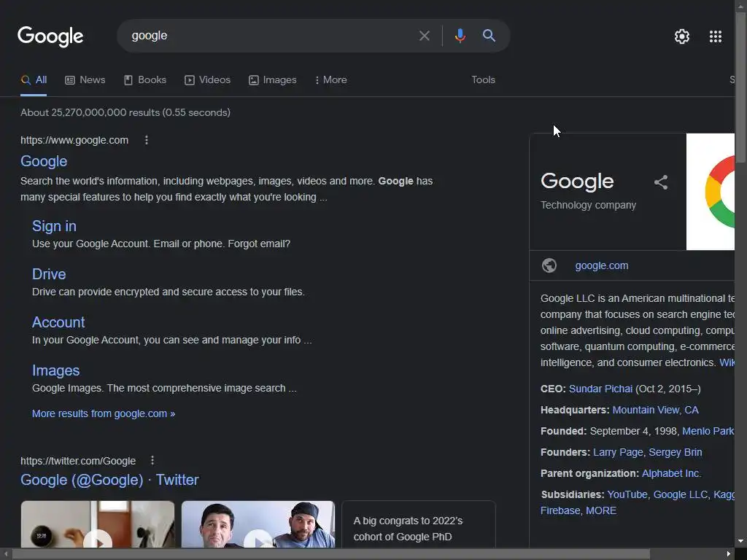Click the YouTube subsidiary link
The image size is (747, 560).
click(627, 494)
